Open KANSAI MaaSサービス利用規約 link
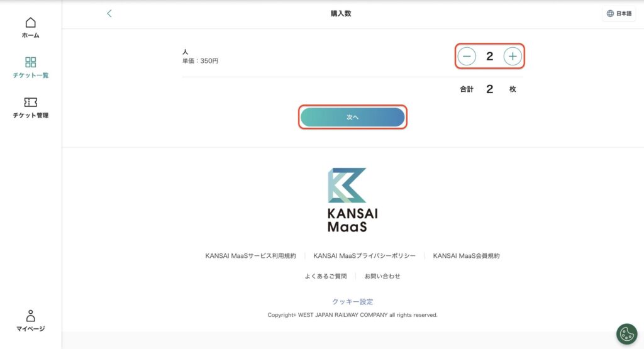The image size is (644, 349). [250, 256]
